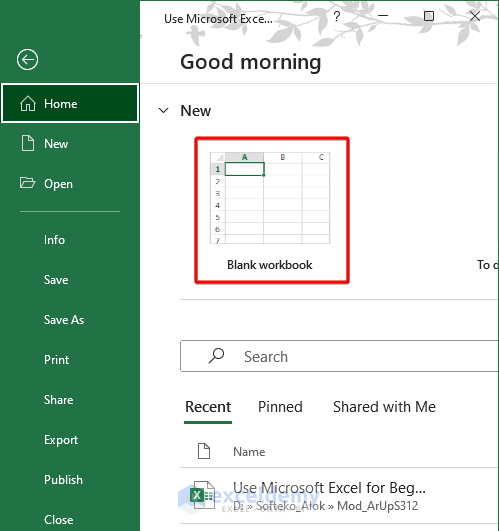The image size is (499, 531).
Task: Click the Home house icon
Action: [28, 103]
